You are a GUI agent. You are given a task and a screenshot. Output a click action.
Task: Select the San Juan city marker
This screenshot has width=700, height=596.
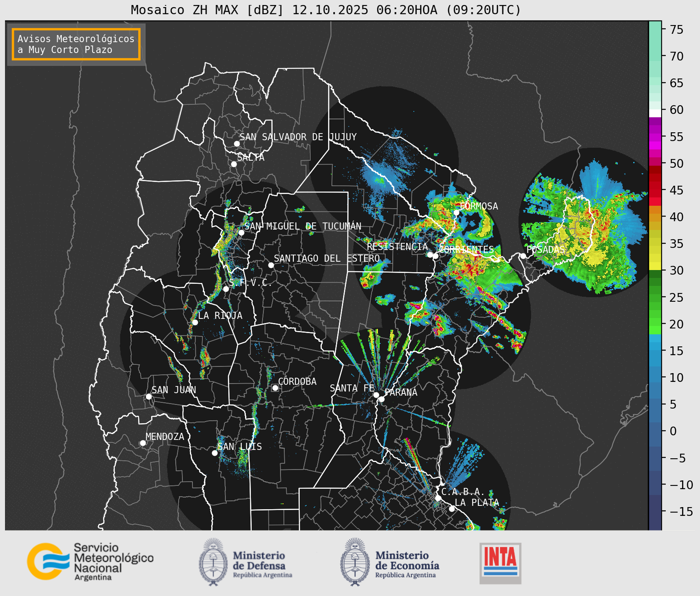click(149, 396)
